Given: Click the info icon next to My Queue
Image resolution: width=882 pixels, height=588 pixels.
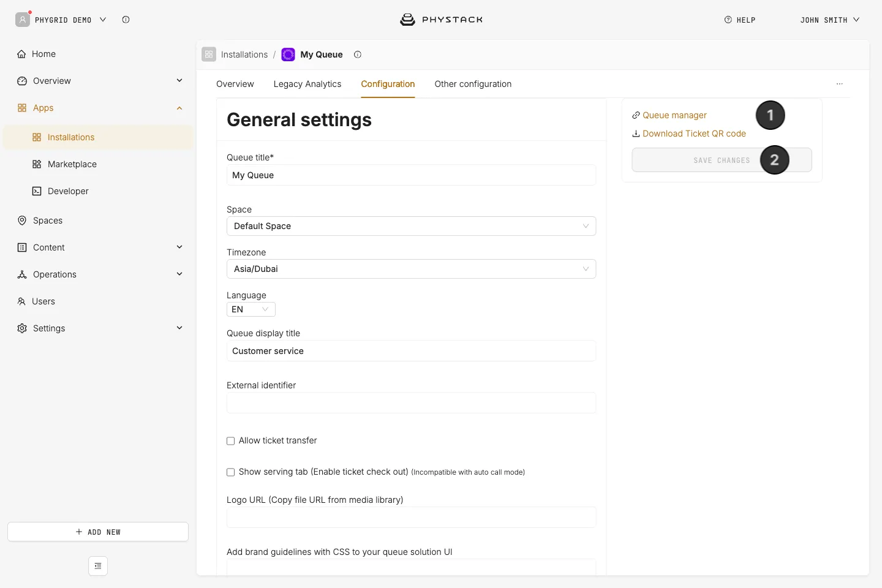Looking at the screenshot, I should (358, 55).
